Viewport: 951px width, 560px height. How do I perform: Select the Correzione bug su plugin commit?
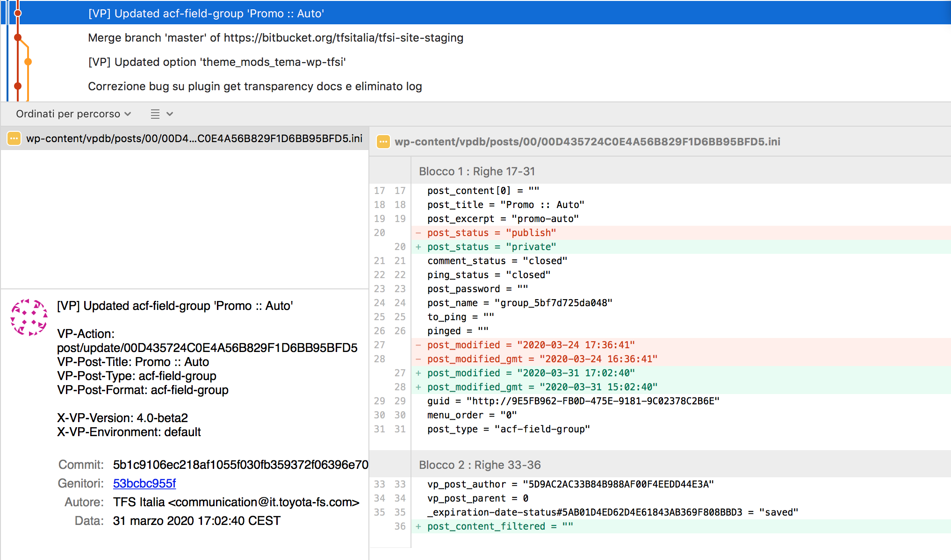pyautogui.click(x=255, y=86)
